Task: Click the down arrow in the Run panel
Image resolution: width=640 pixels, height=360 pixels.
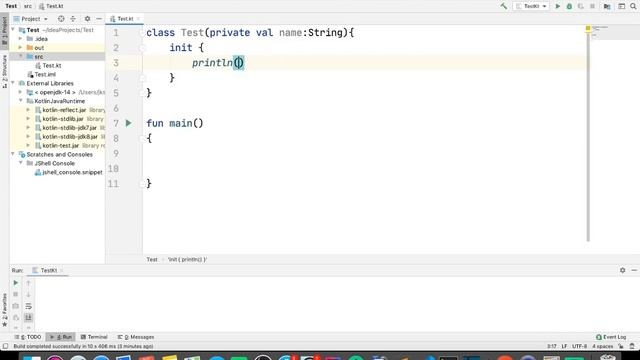Action: click(x=29, y=294)
